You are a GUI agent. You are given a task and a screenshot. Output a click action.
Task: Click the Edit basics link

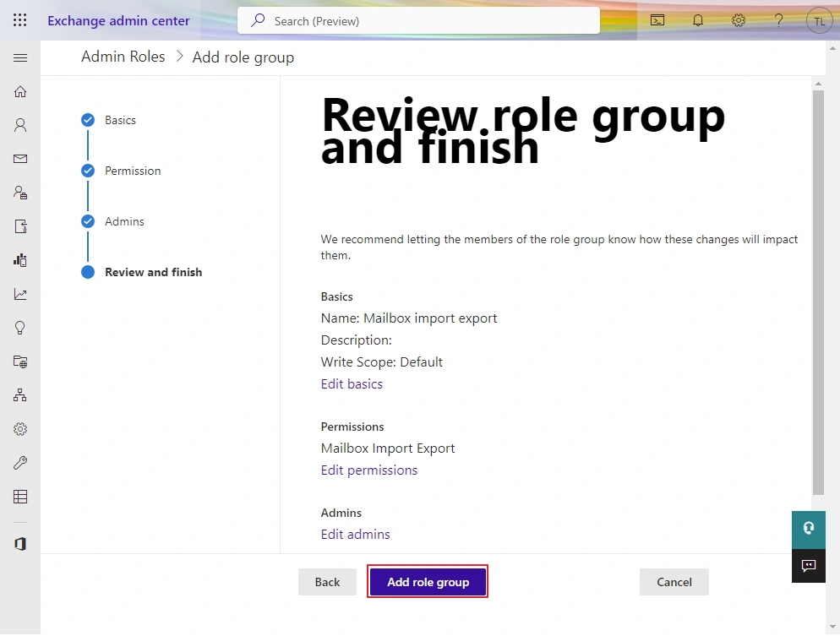click(352, 383)
